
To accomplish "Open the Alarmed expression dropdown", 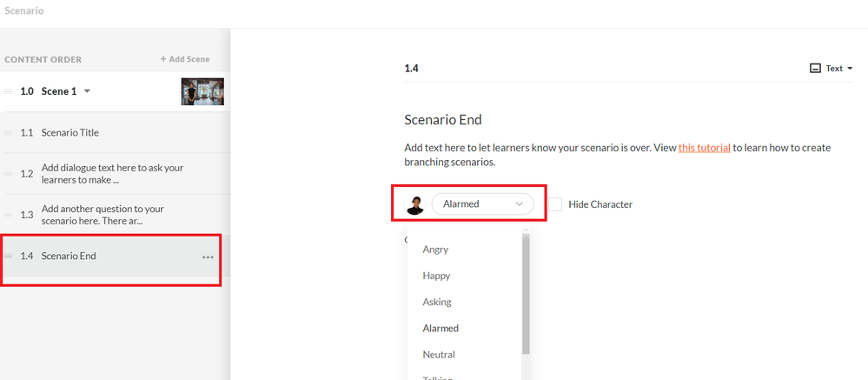I will [482, 204].
